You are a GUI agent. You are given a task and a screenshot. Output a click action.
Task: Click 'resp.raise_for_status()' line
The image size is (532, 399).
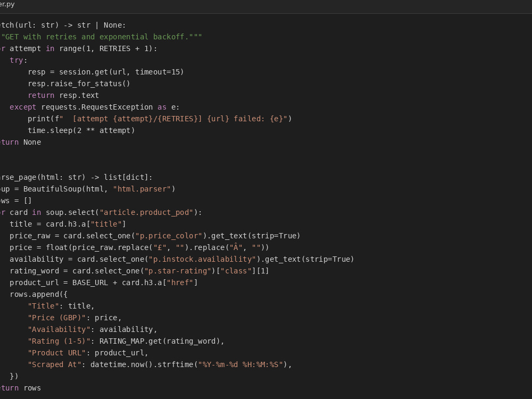click(79, 84)
